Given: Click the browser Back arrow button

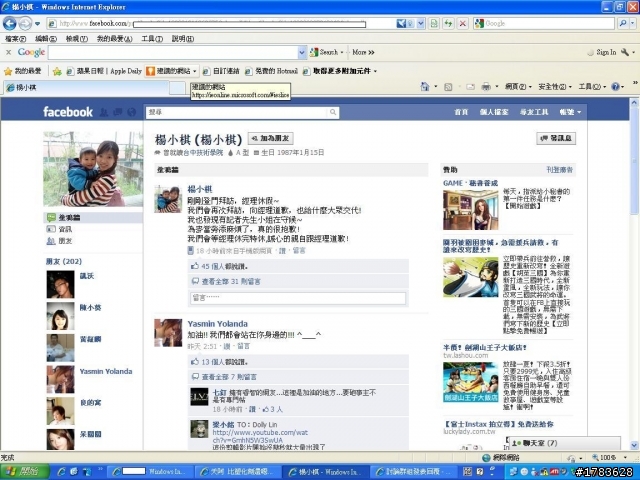Looking at the screenshot, I should click(x=9, y=23).
